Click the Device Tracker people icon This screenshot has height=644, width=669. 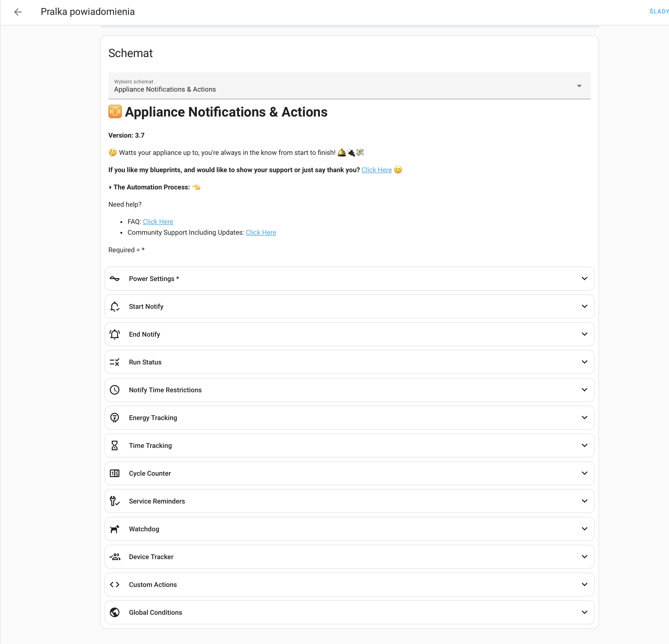tap(115, 557)
